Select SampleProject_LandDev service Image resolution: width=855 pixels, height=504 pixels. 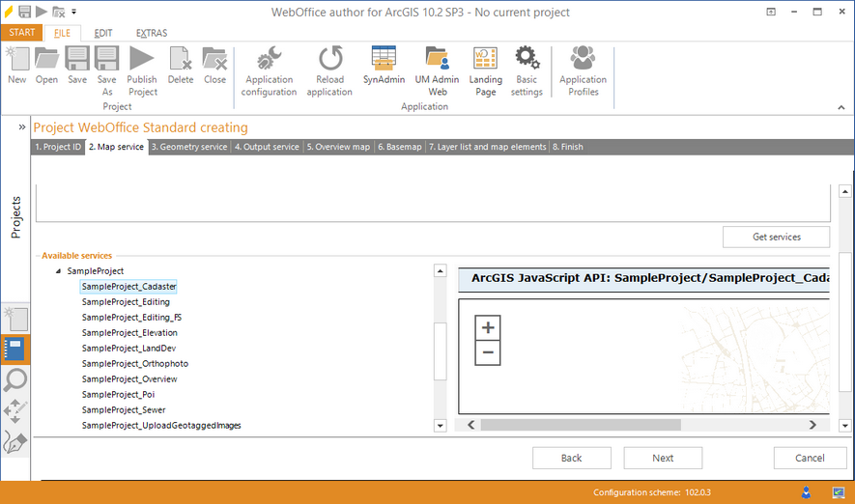(128, 349)
